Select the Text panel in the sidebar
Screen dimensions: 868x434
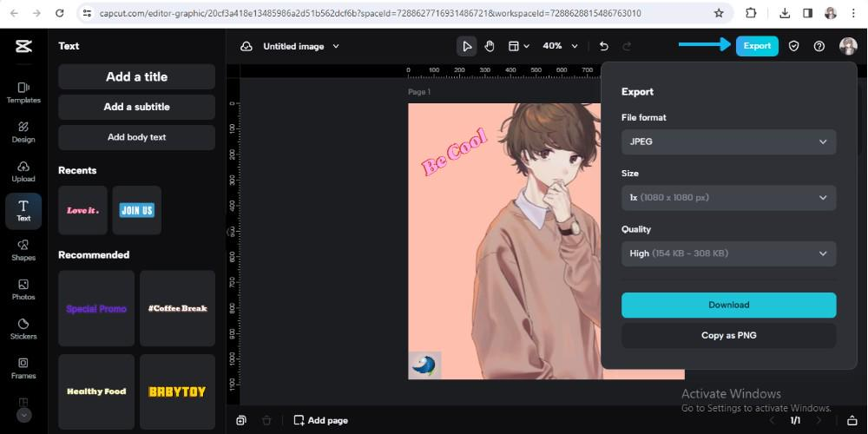click(x=23, y=211)
